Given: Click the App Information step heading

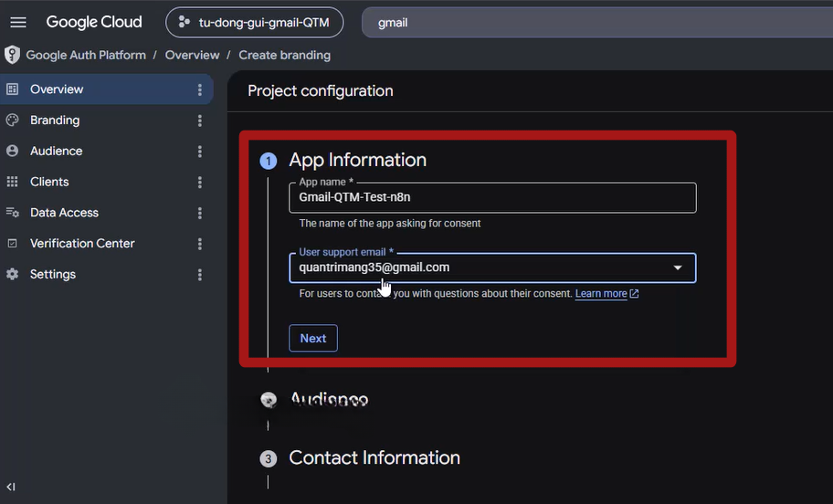Looking at the screenshot, I should (x=357, y=160).
